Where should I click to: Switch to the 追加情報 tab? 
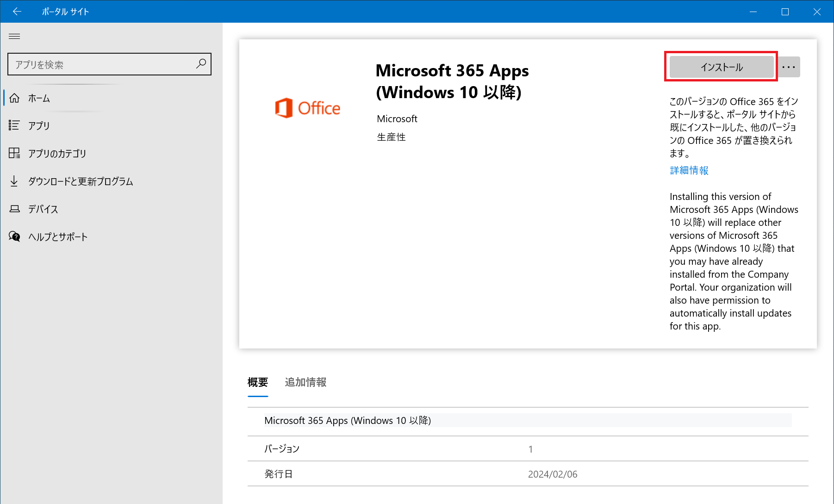[x=305, y=382]
